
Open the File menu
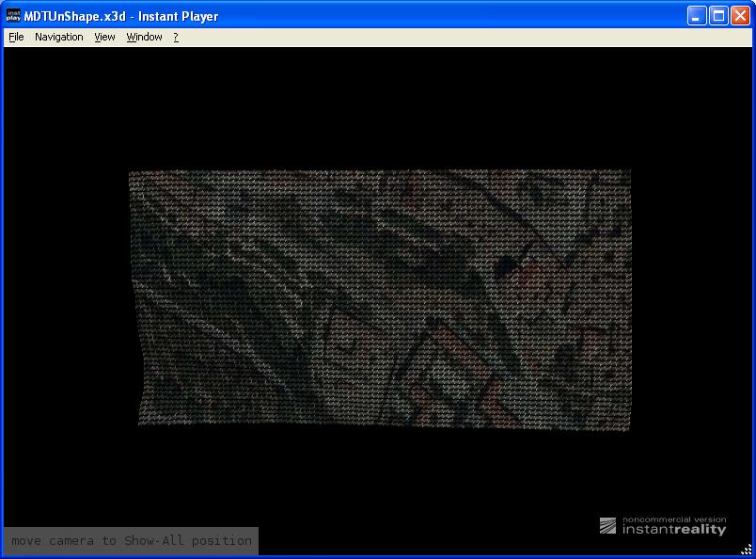pyautogui.click(x=16, y=37)
